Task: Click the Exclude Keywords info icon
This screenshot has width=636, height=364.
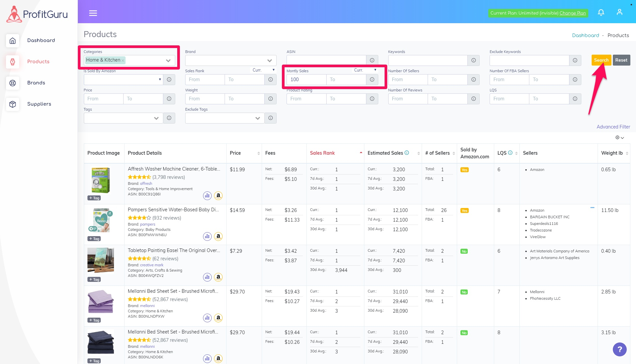Action: tap(575, 60)
